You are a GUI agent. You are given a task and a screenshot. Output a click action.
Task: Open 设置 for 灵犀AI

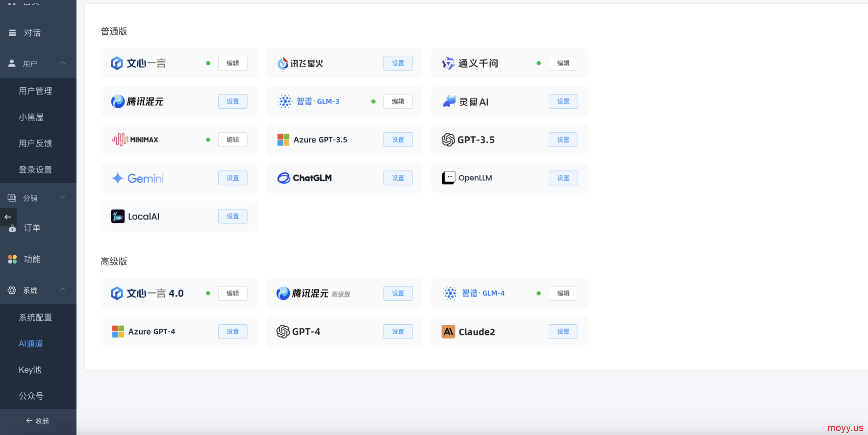(x=563, y=101)
